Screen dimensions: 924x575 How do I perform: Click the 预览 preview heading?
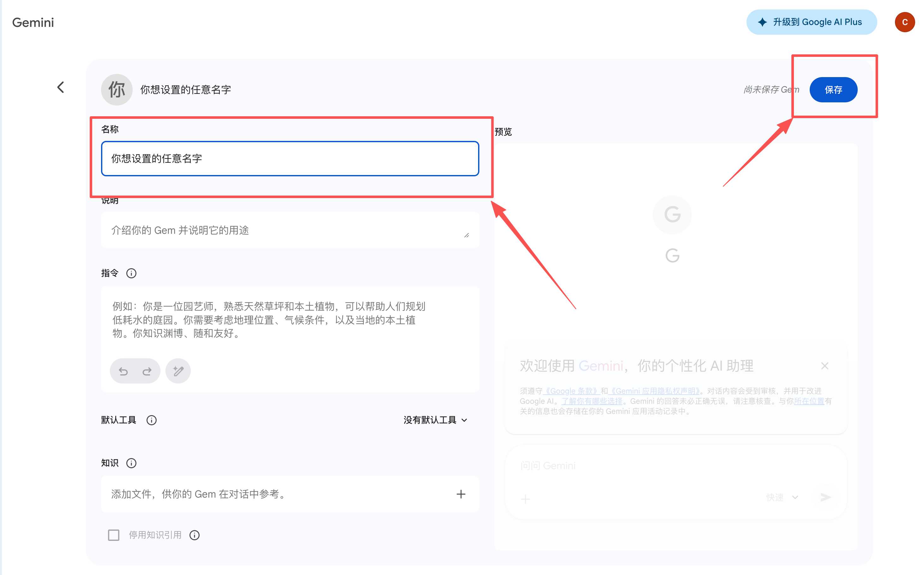coord(503,131)
